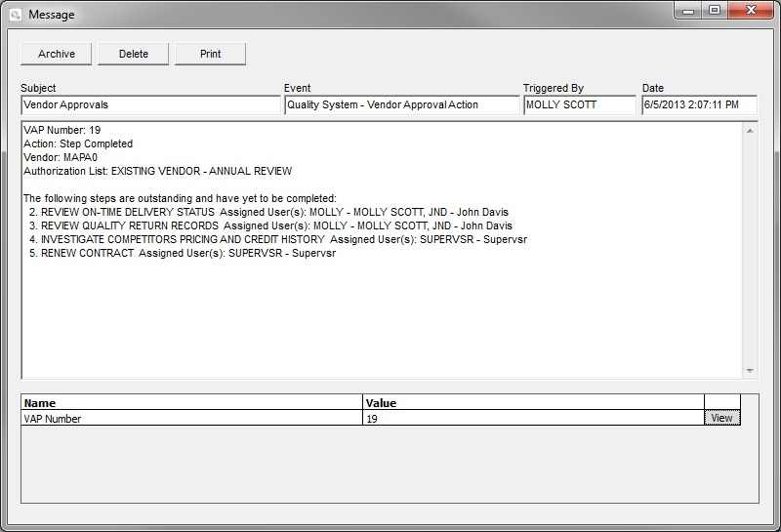Click the Name column header
This screenshot has height=532, width=781.
191,402
